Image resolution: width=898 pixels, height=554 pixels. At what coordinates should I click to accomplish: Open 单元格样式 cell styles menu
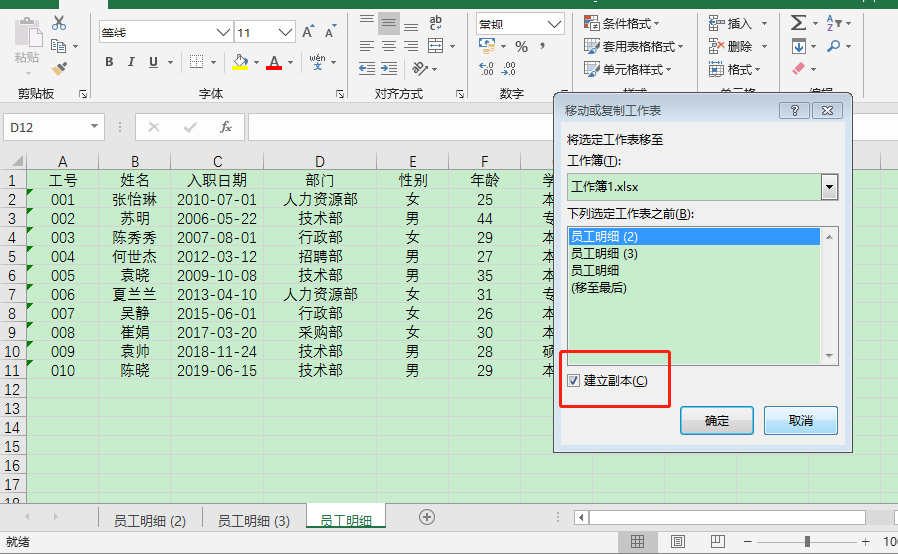[x=628, y=69]
